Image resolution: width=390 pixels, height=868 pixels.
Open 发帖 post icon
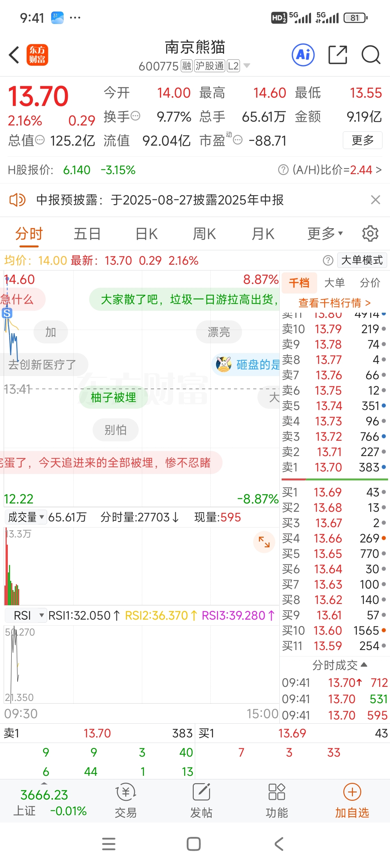(x=201, y=800)
